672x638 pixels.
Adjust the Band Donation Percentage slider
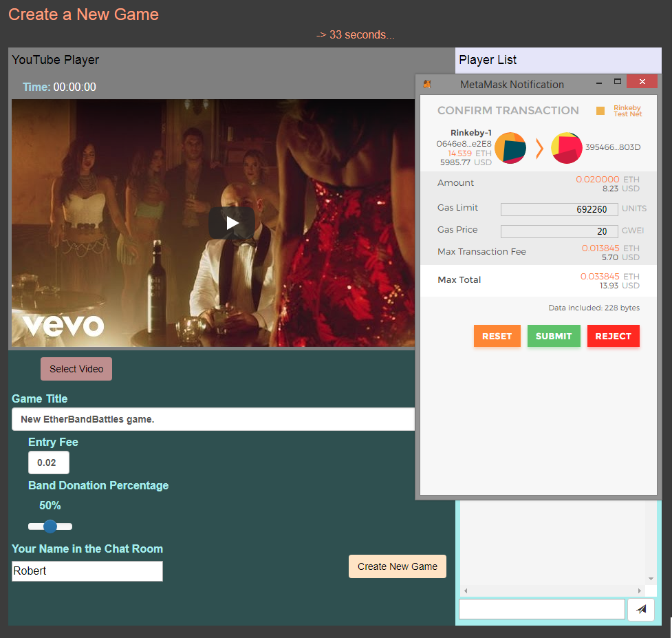click(50, 526)
